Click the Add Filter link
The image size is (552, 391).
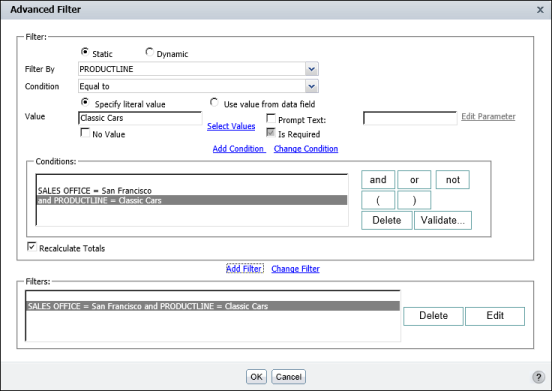[245, 269]
